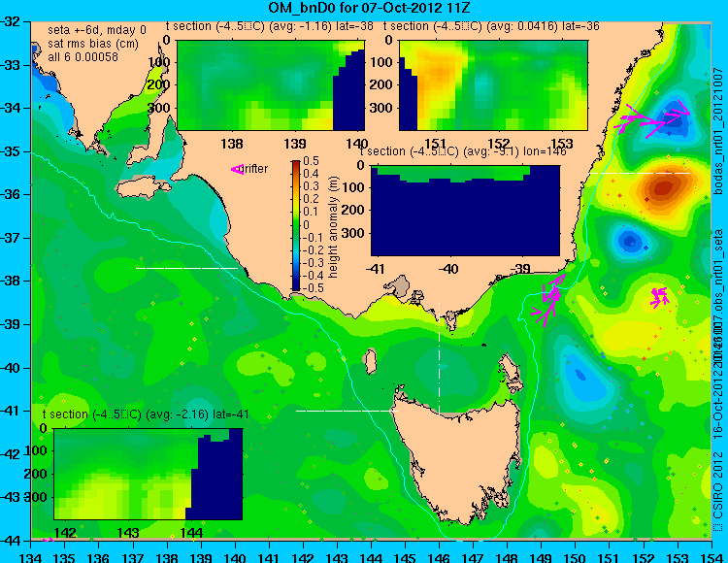Click the magenta drifter arrows near 38.5°S 149.5°E
The height and width of the screenshot is (563, 728).
point(548,299)
